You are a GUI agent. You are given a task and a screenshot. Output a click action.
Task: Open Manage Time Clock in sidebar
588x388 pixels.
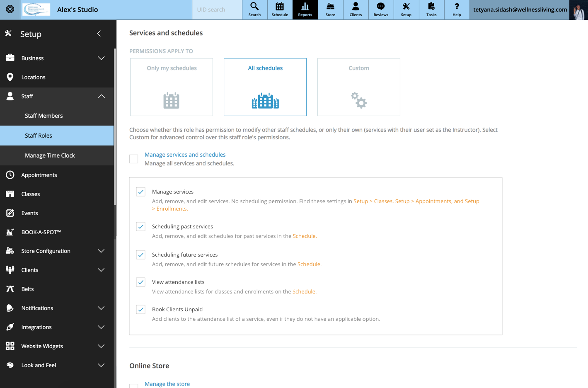tap(57, 155)
